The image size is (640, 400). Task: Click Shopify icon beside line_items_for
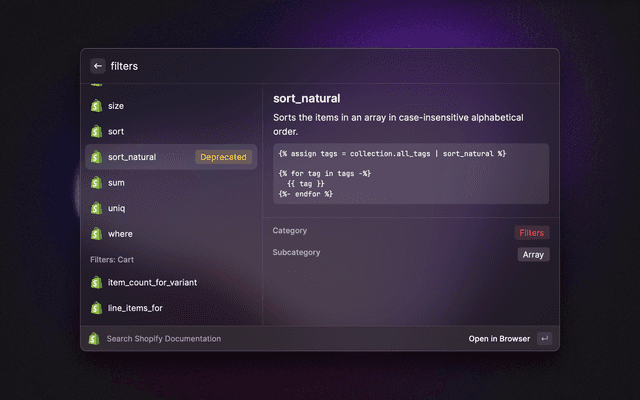click(96, 308)
